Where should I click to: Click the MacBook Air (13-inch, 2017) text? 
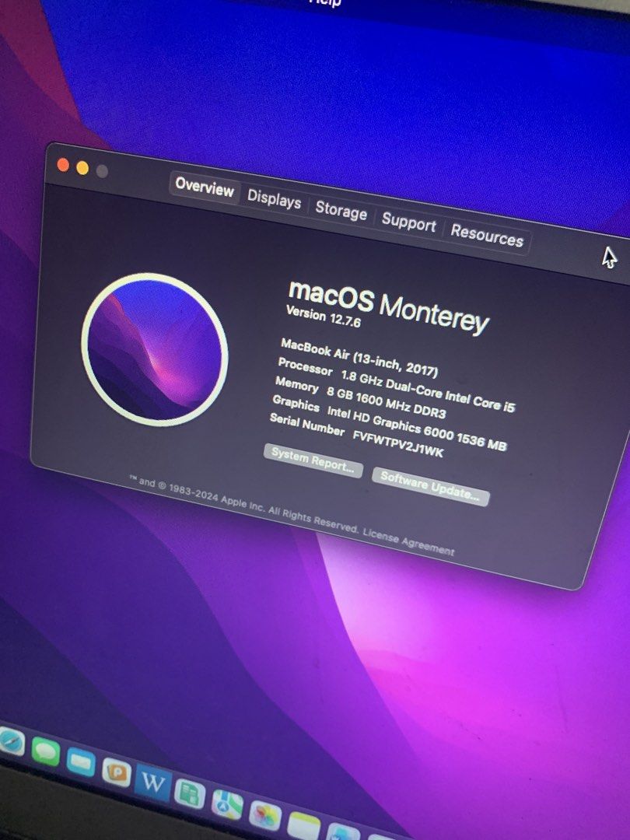359,357
